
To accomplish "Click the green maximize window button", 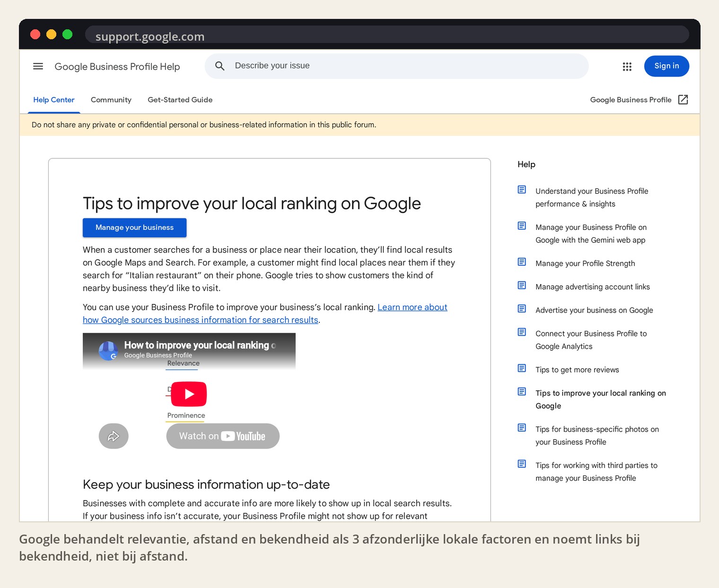I will pos(67,34).
